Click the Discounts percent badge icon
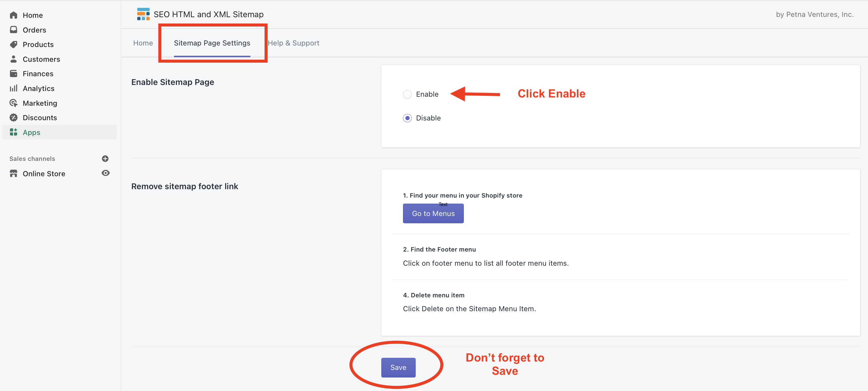The width and height of the screenshot is (868, 391). [14, 117]
